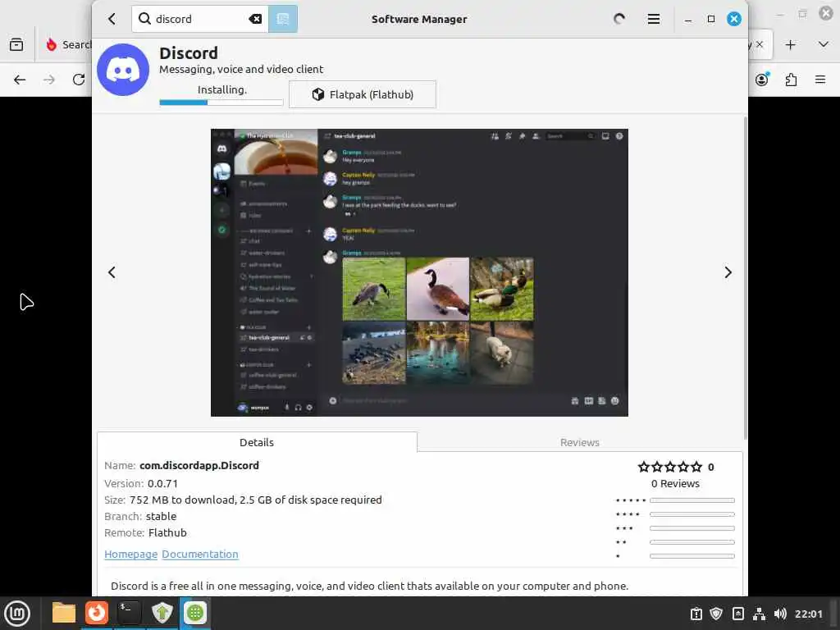Image resolution: width=840 pixels, height=630 pixels.
Task: Switch to Details tab
Action: tap(257, 442)
